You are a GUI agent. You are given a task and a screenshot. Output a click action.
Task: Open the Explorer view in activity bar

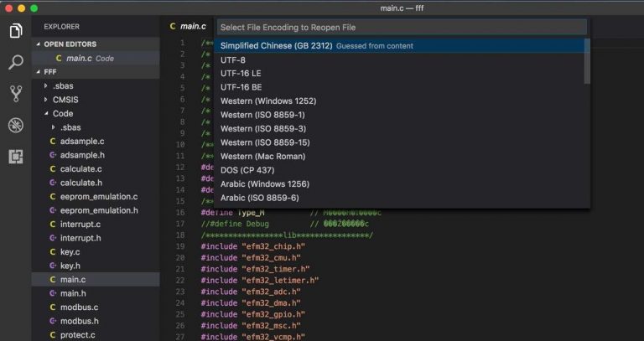[x=15, y=31]
